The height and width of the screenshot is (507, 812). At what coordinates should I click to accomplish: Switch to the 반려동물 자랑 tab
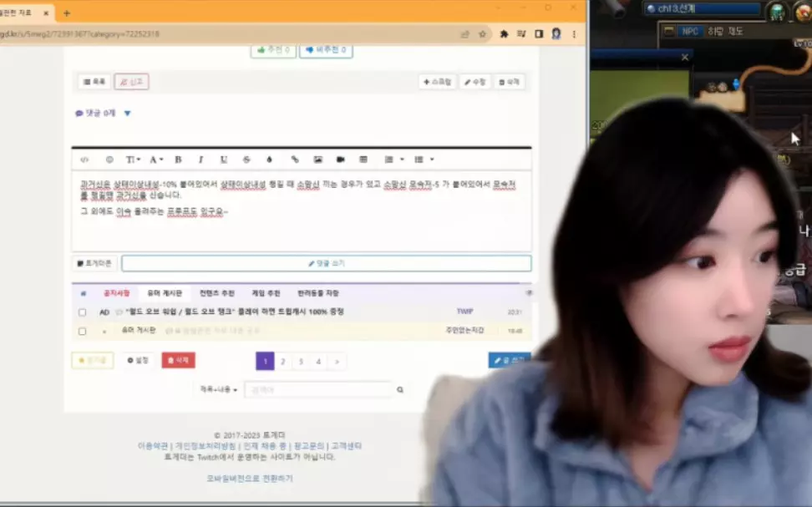[318, 293]
